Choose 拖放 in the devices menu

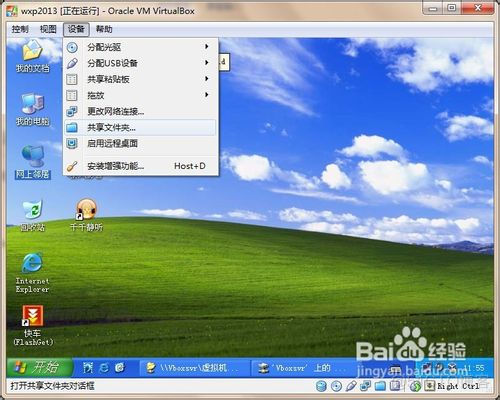point(140,95)
